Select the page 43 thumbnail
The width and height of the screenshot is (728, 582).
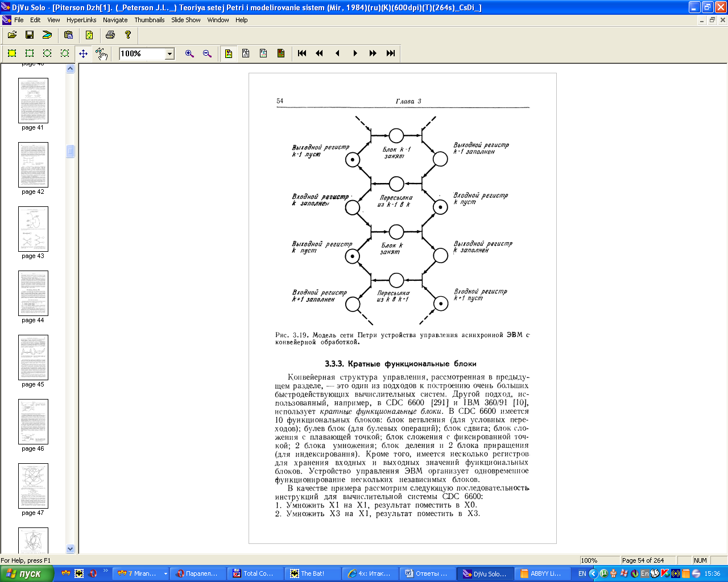tap(33, 229)
